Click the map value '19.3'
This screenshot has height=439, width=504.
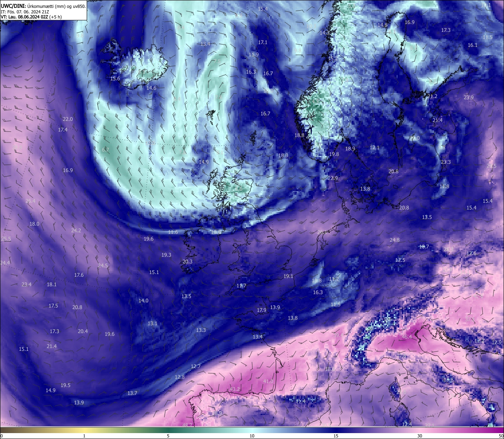(166, 255)
